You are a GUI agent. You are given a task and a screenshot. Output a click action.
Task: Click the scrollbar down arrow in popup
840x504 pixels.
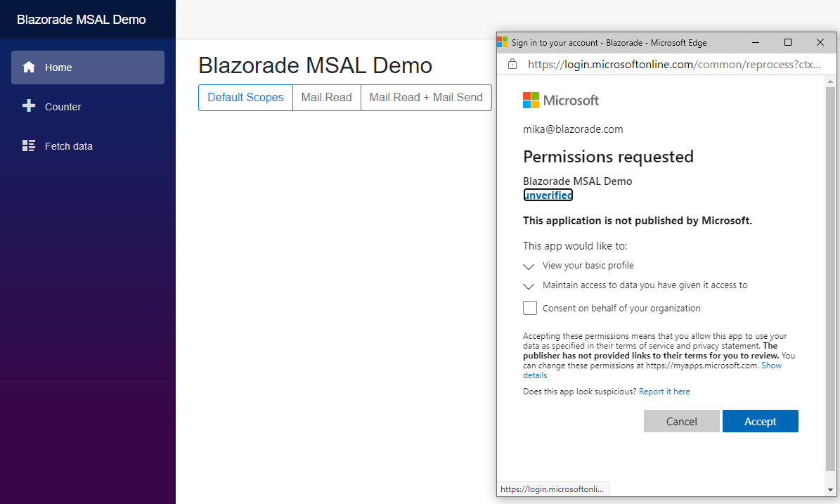[830, 489]
